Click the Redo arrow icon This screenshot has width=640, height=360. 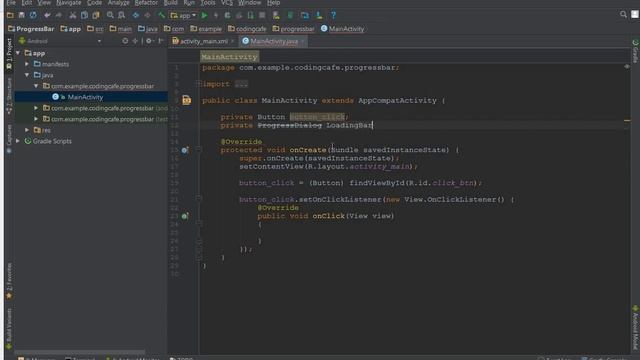[58, 16]
